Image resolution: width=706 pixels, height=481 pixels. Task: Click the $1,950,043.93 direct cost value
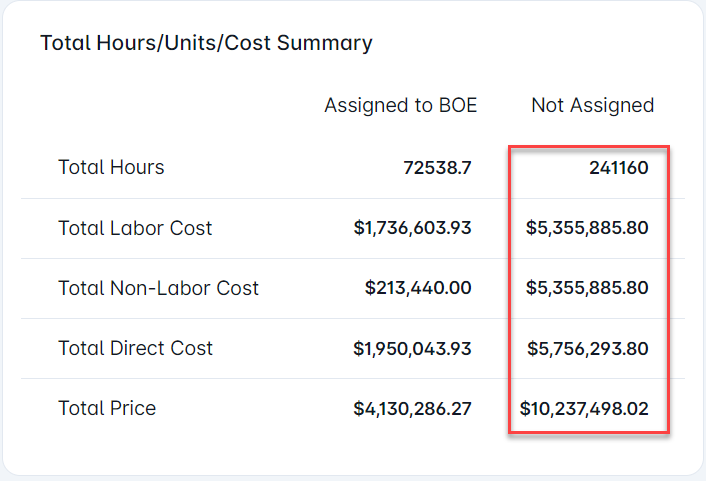click(x=412, y=348)
